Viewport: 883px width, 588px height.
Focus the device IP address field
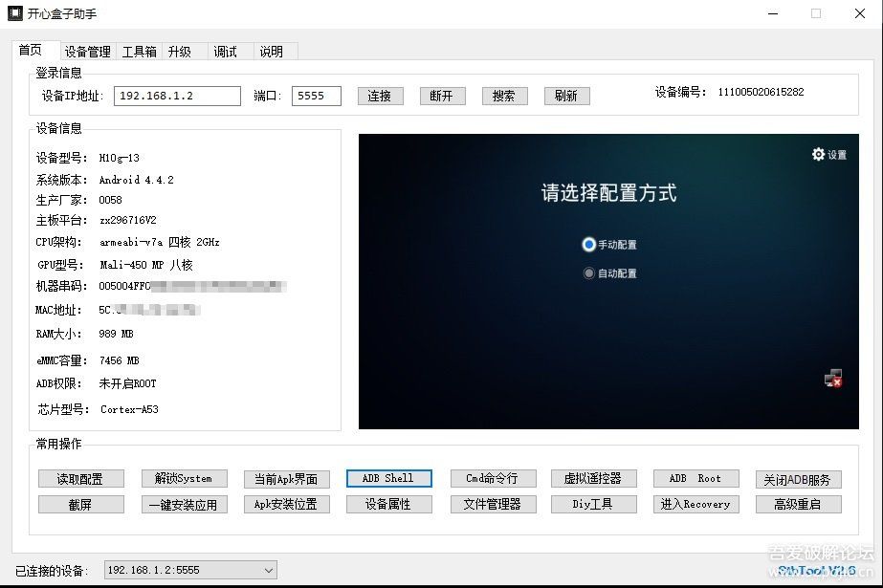[177, 97]
